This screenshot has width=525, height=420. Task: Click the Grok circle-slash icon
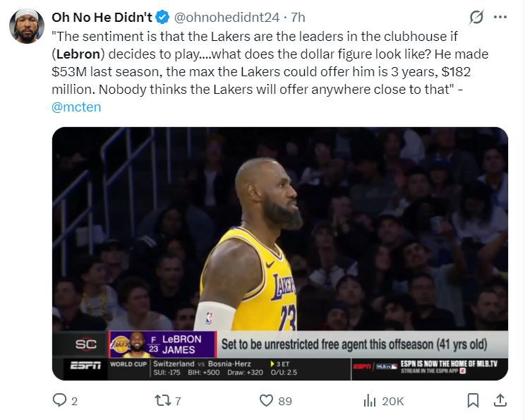(x=476, y=17)
